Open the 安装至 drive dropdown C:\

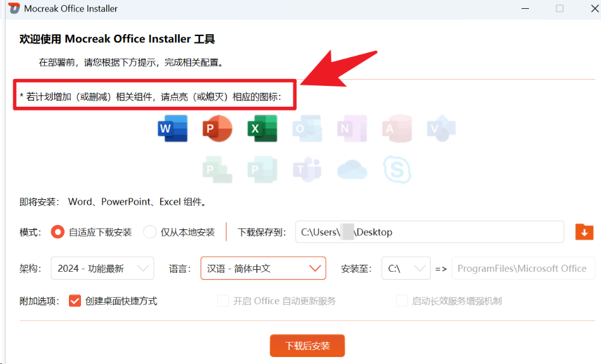[406, 269]
